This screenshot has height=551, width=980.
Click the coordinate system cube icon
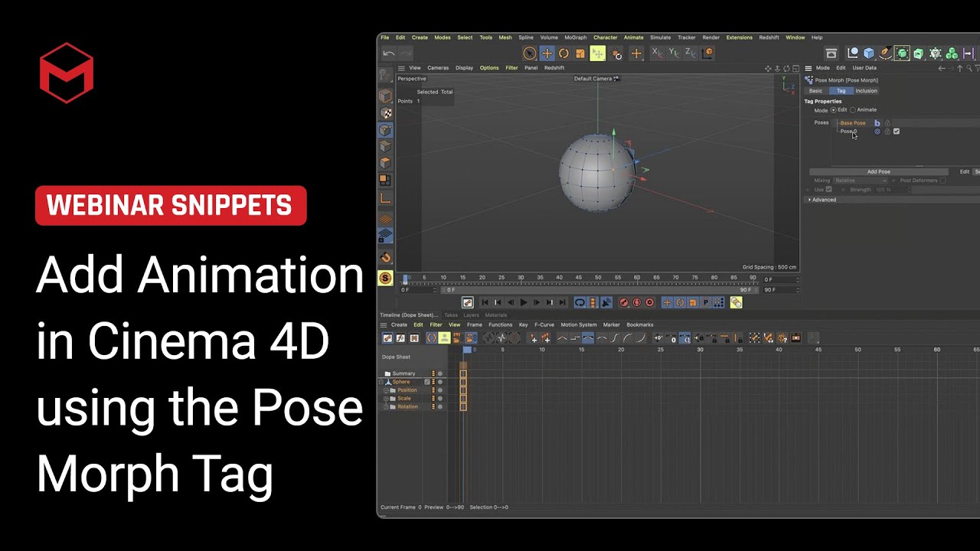tap(707, 53)
